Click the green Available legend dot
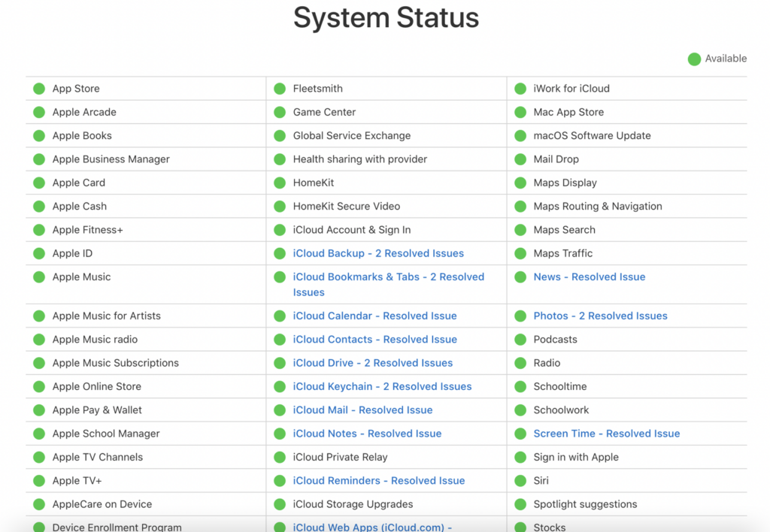Viewport: 770px width, 532px height. coord(694,59)
